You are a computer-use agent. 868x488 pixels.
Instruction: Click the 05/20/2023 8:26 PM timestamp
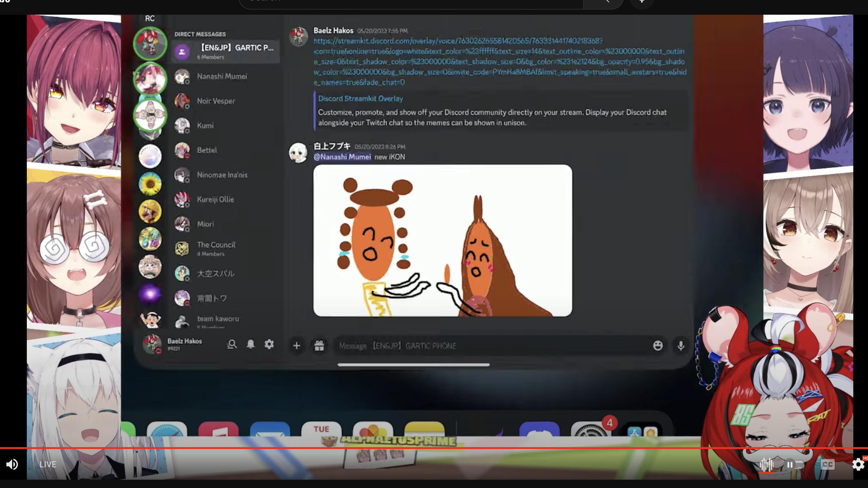click(380, 147)
